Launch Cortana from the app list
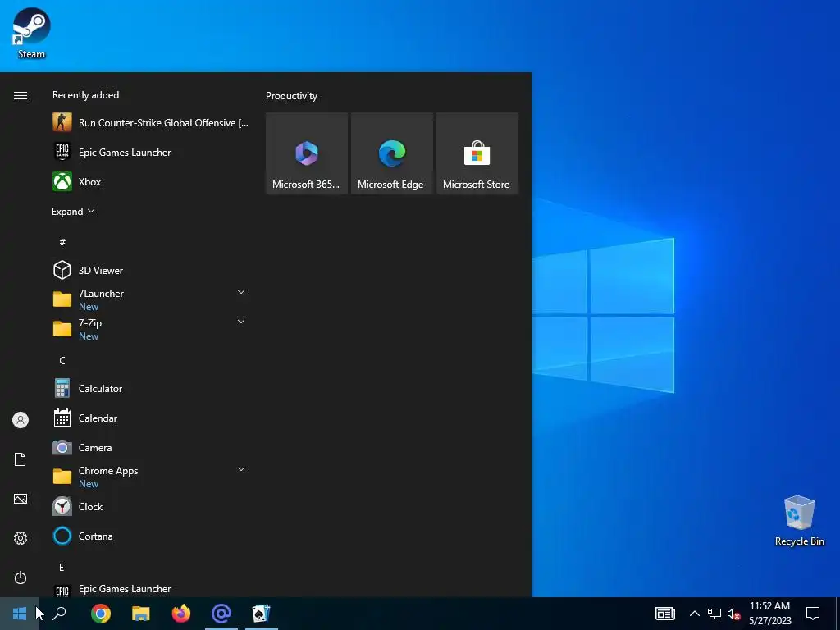 pos(151,536)
